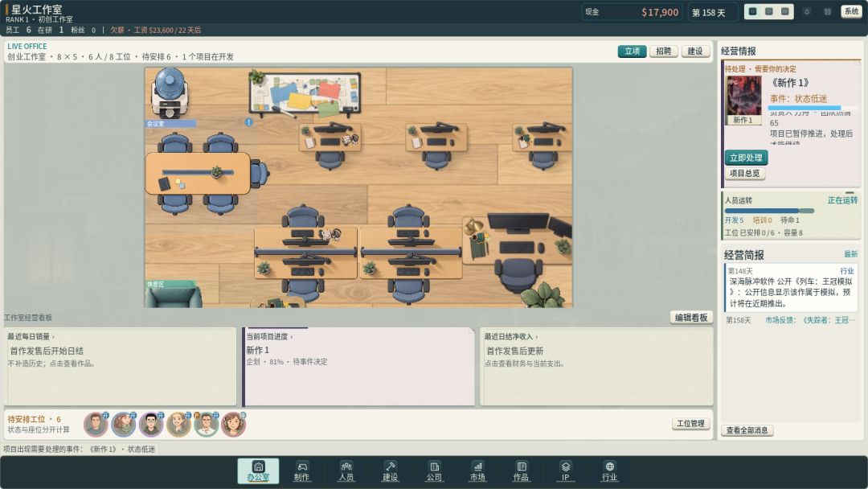Click the 编辑看板 edit board button
The width and height of the screenshot is (868, 489).
point(691,318)
